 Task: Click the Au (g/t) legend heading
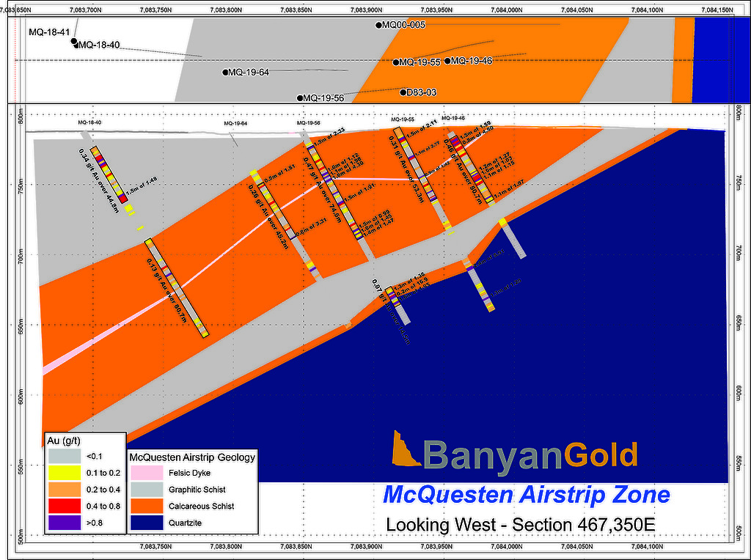coord(63,441)
